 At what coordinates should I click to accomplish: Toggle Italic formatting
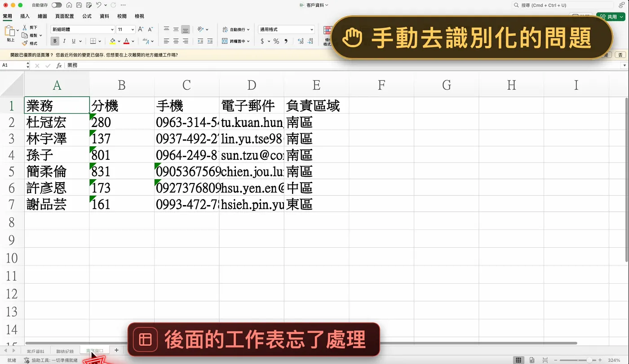click(64, 41)
